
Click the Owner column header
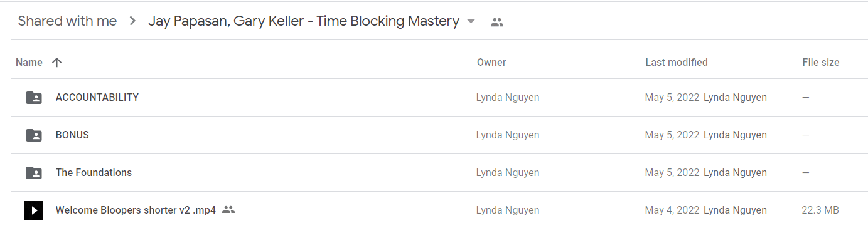pos(491,62)
